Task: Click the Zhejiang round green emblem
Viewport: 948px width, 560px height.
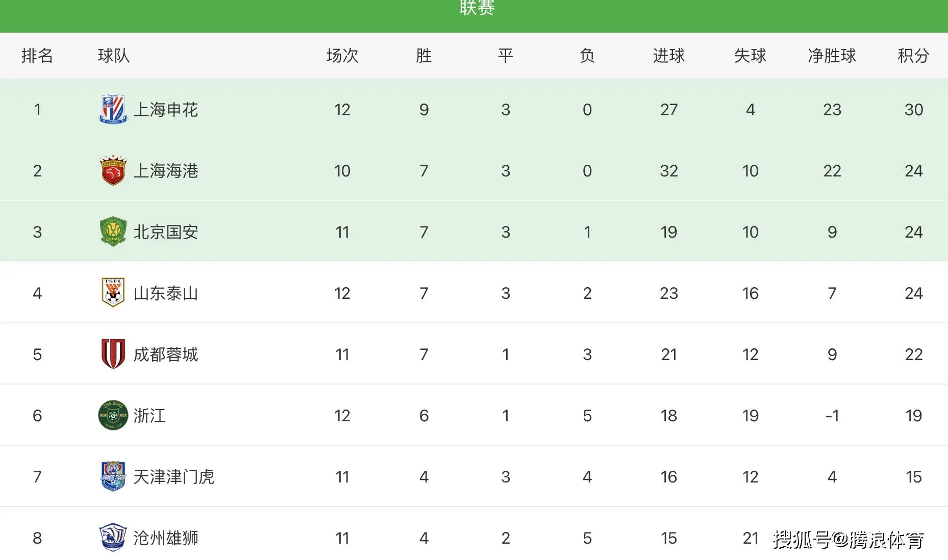Action: (x=113, y=415)
